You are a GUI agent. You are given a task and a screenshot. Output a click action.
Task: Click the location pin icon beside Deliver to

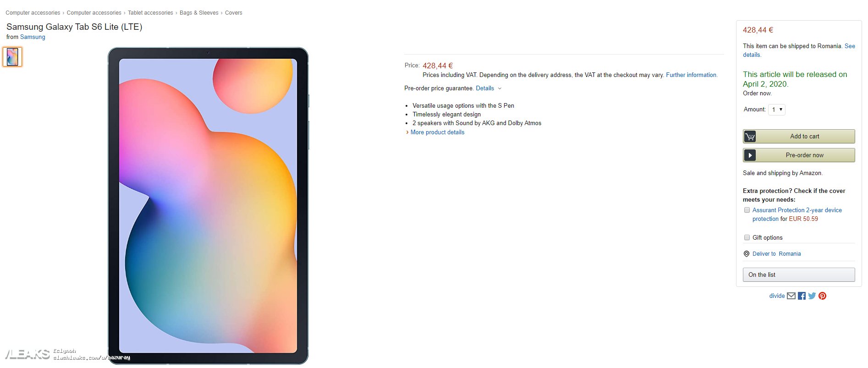[747, 254]
